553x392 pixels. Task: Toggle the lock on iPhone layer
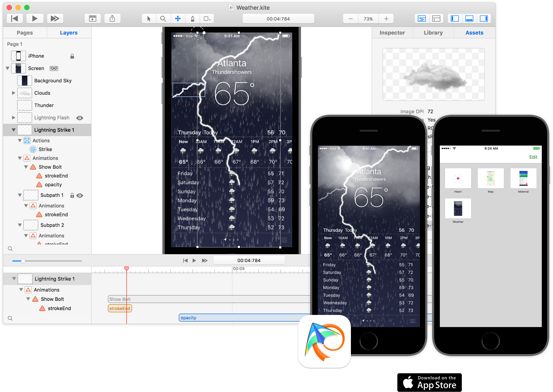tap(72, 56)
